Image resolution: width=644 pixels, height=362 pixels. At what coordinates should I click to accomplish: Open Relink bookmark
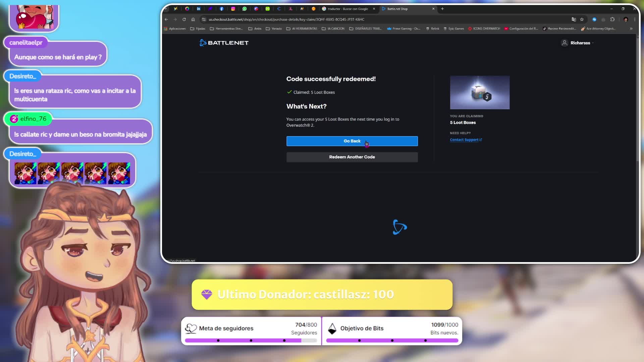432,28
